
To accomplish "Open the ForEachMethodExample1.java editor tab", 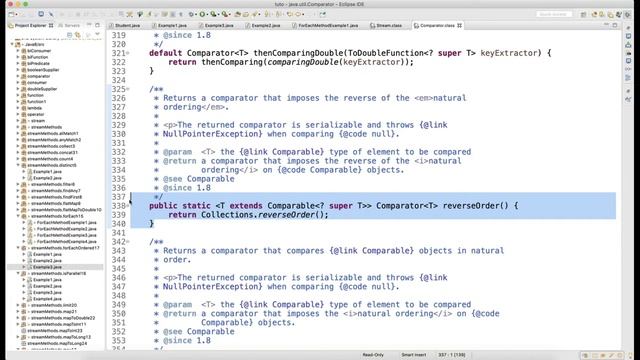I will tap(325, 25).
